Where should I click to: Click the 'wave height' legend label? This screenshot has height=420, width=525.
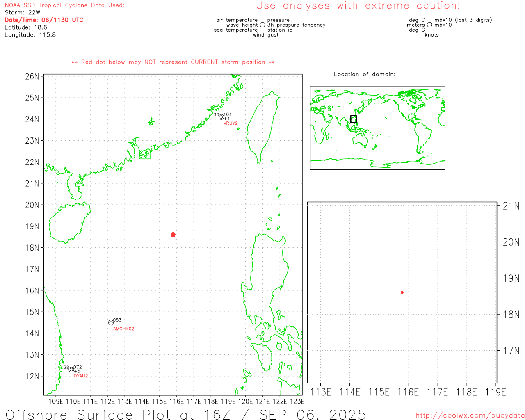coord(242,25)
